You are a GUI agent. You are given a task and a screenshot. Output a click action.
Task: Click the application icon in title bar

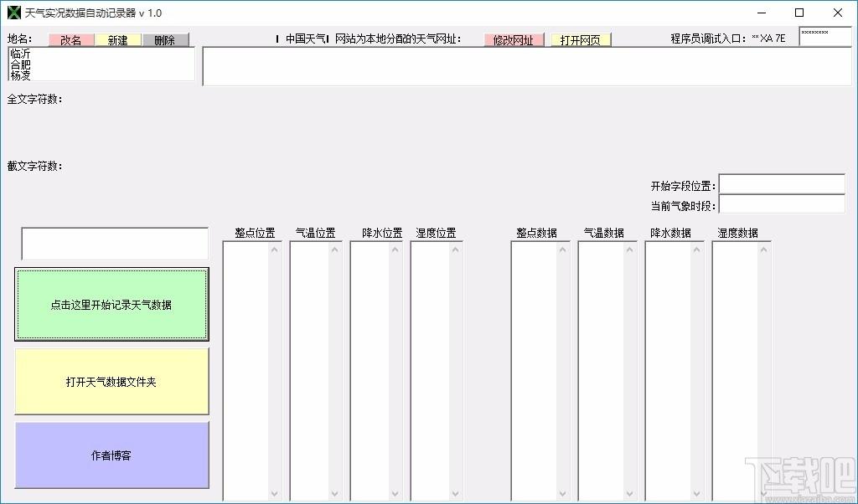(x=13, y=12)
